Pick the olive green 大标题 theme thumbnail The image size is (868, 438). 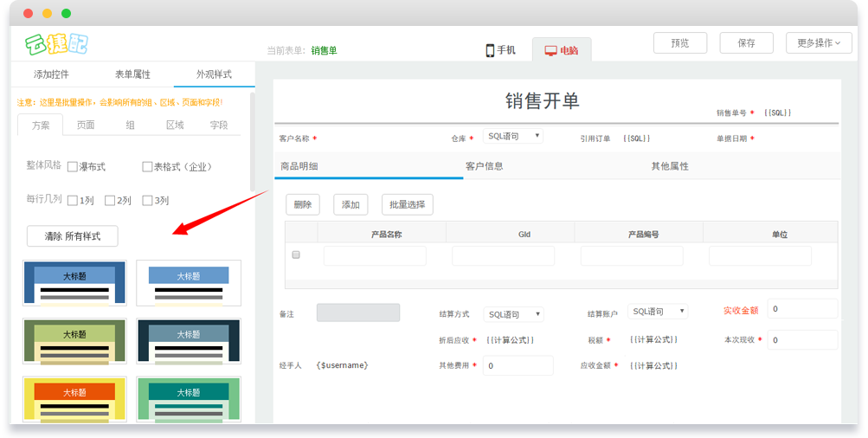click(74, 341)
